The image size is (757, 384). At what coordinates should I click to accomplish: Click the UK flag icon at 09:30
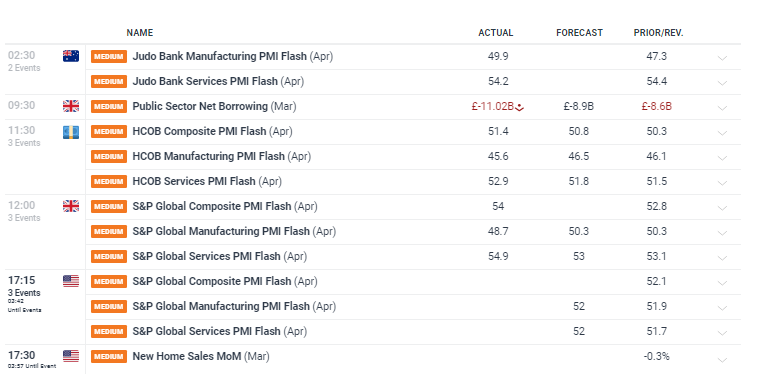tap(71, 106)
